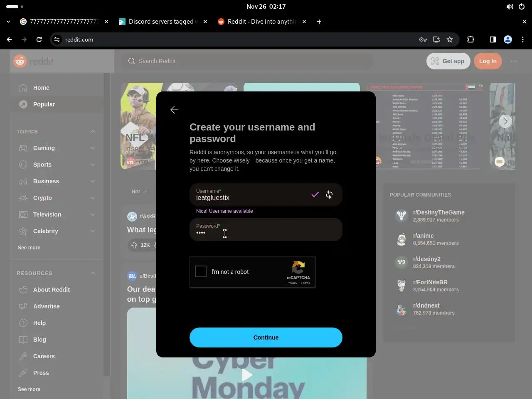Check the I'm not a robot box
This screenshot has height=399, width=532.
[201, 271]
